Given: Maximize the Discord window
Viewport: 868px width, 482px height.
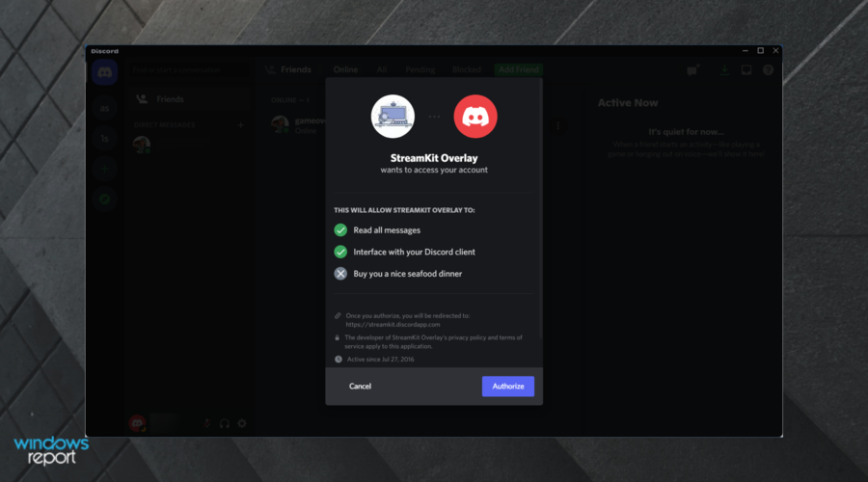Looking at the screenshot, I should pos(761,50).
